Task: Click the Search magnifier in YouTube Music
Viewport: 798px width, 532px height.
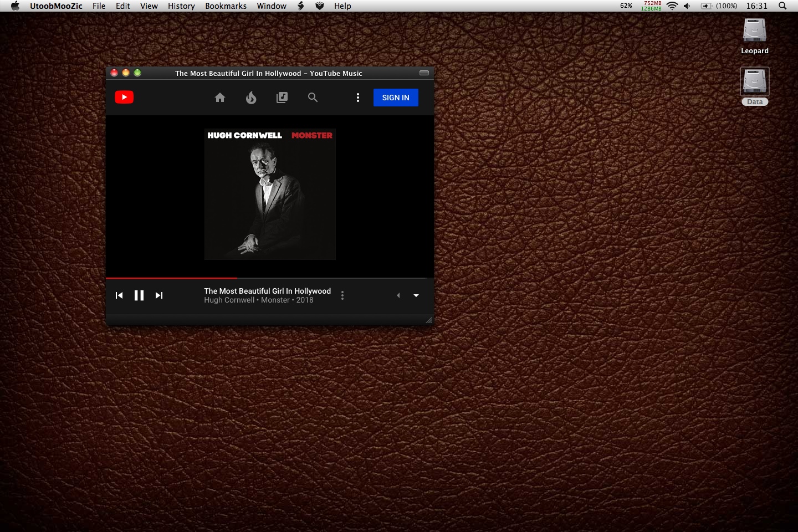Action: 313,98
